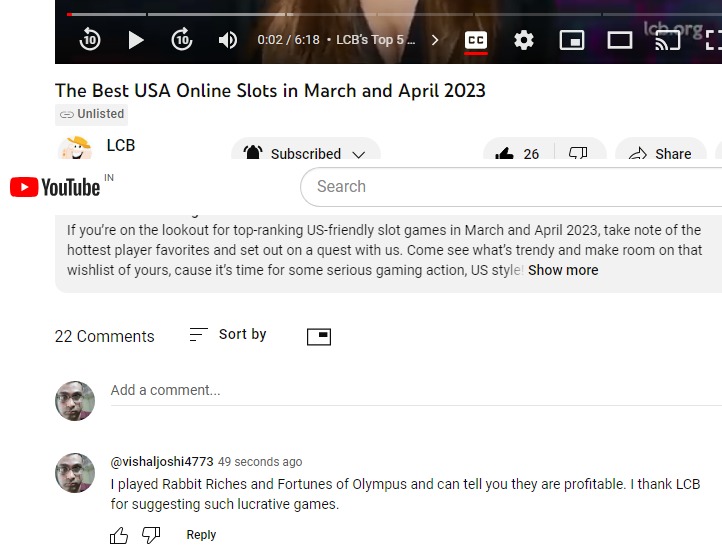The width and height of the screenshot is (722, 550).
Task: Share this video
Action: (660, 150)
